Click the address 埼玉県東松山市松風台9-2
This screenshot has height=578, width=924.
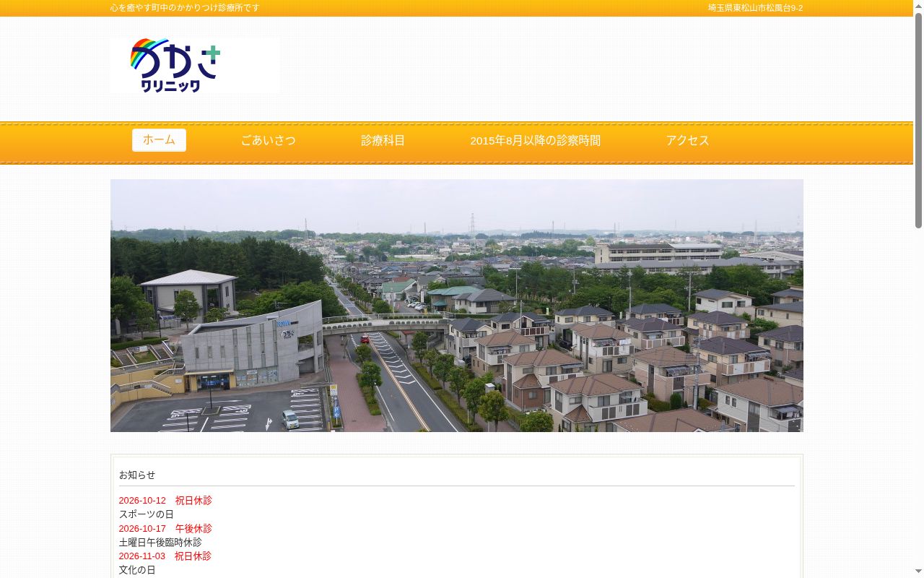click(756, 8)
